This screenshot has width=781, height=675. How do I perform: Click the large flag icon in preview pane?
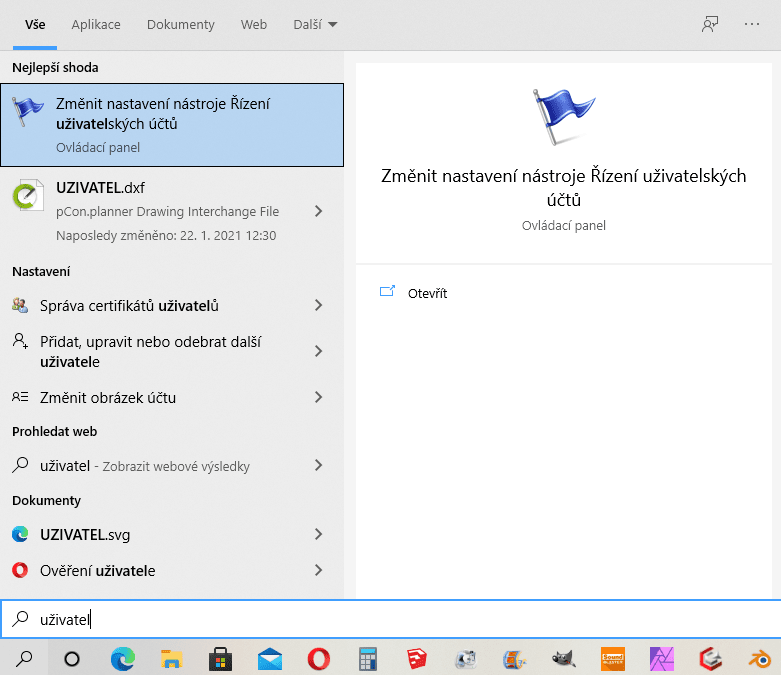point(563,117)
